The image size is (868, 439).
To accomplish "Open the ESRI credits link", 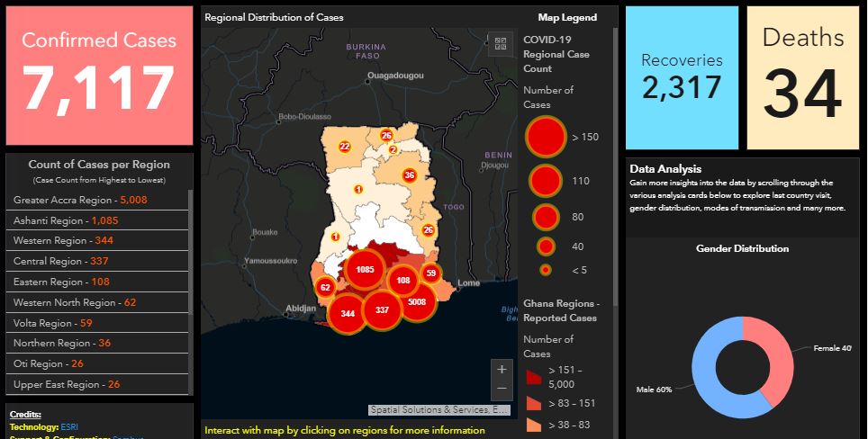I will (71, 426).
